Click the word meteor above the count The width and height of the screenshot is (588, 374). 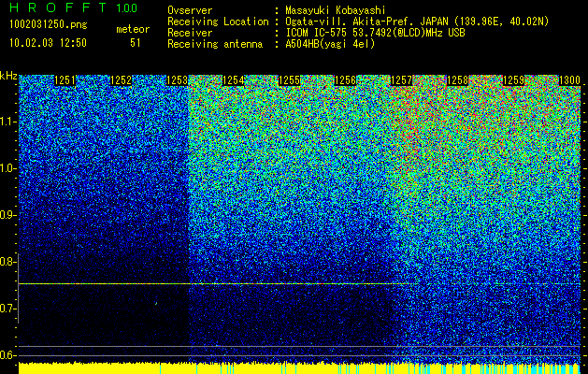(133, 29)
